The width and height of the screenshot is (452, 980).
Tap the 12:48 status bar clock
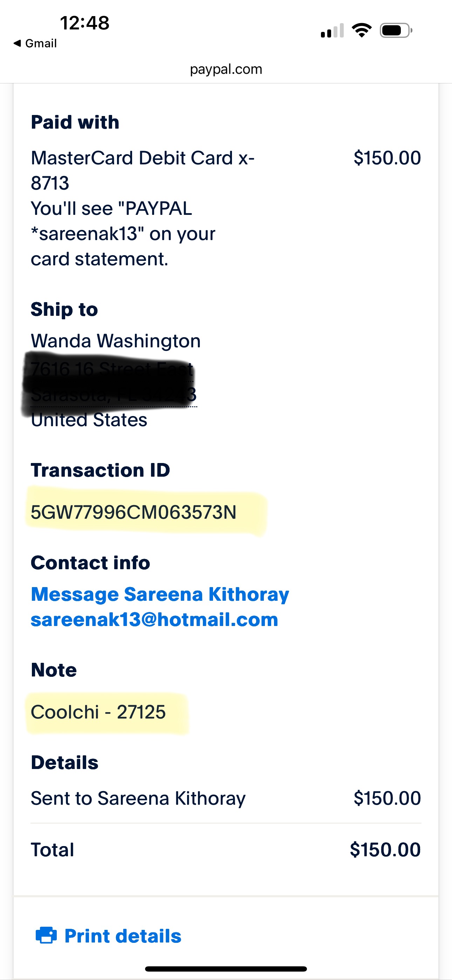tap(84, 23)
